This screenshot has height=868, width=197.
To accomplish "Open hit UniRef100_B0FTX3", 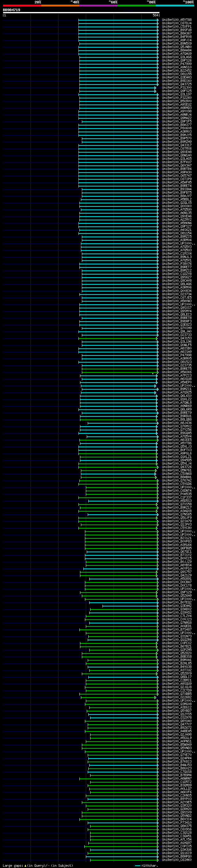I will (176, 450).
